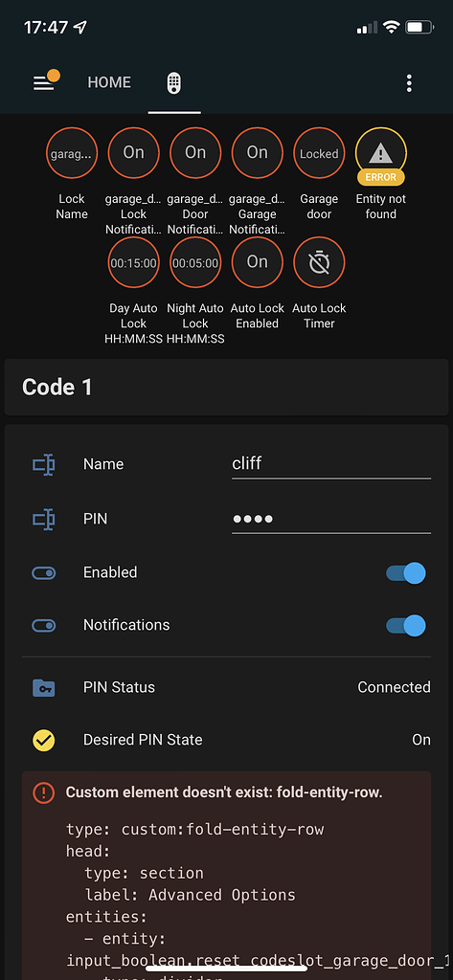The height and width of the screenshot is (980, 453).
Task: Focus the PIN input field
Action: coord(331,519)
